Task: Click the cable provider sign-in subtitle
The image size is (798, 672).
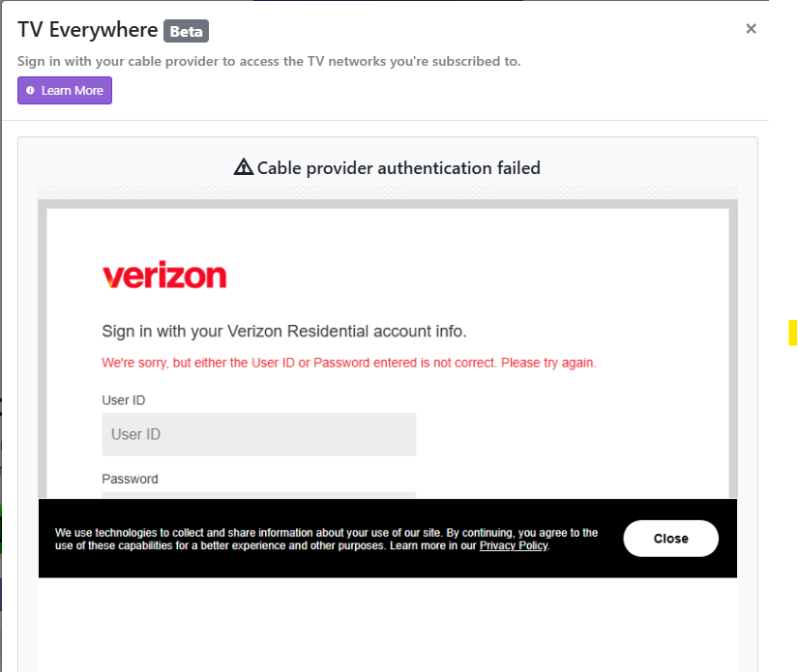Action: click(269, 62)
